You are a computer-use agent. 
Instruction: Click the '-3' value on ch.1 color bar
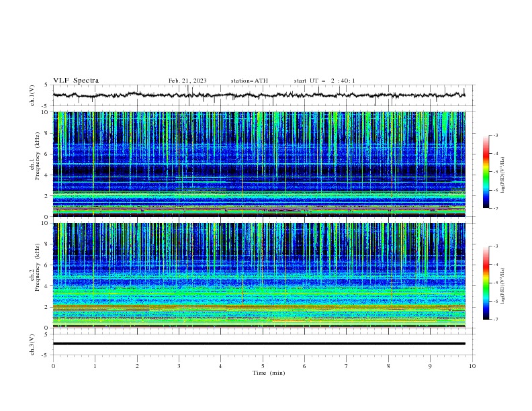(x=495, y=135)
